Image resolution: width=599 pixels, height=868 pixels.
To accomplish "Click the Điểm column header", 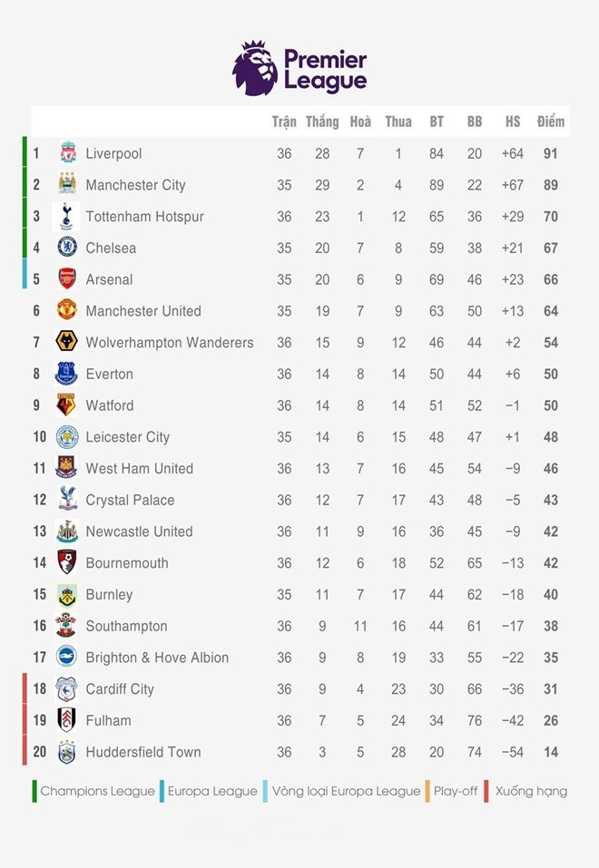I will click(x=550, y=122).
